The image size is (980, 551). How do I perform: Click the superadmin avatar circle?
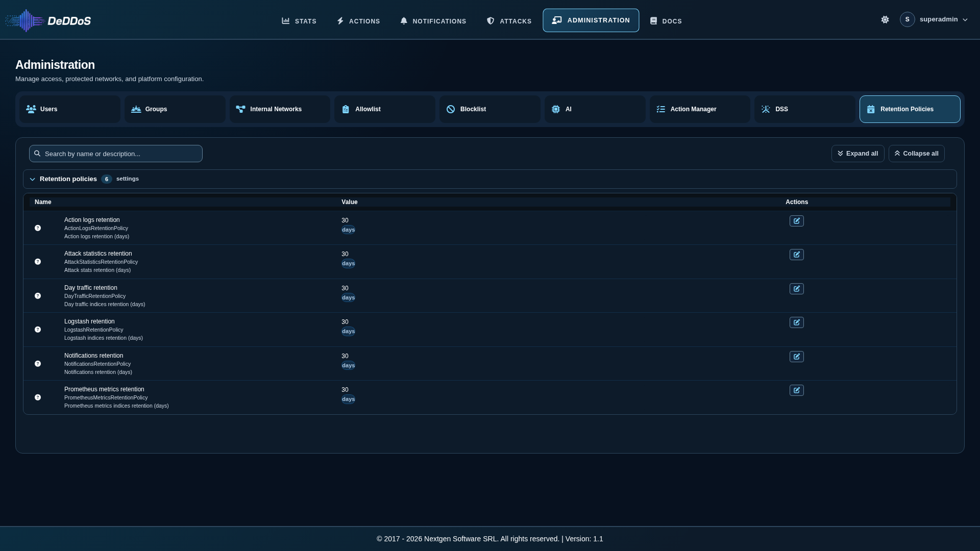coord(907,19)
